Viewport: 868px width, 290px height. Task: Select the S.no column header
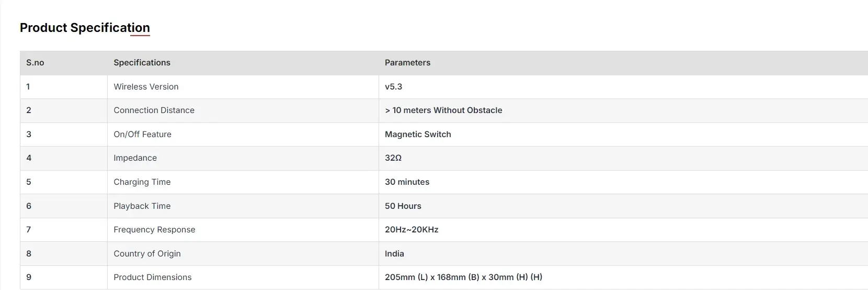point(35,63)
